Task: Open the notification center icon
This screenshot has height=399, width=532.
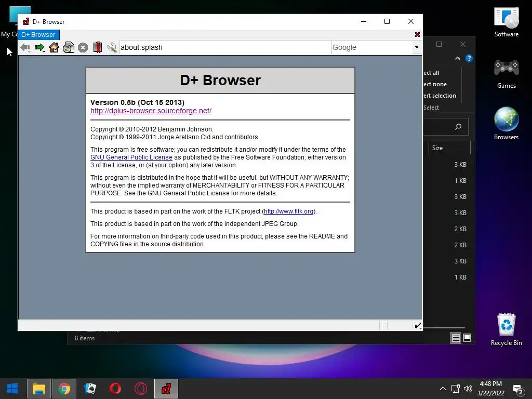Action: pyautogui.click(x=518, y=390)
